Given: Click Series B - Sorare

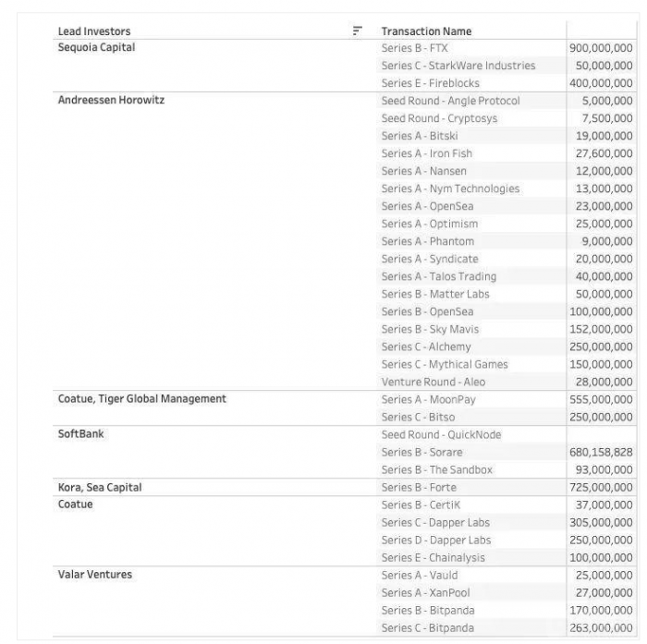Looking at the screenshot, I should pyautogui.click(x=421, y=452).
